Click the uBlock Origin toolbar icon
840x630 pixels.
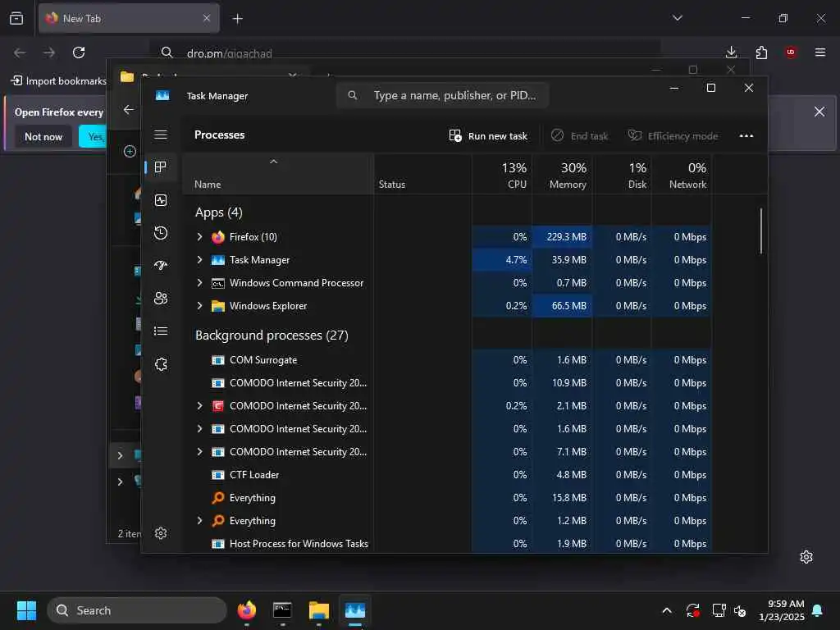coord(791,52)
